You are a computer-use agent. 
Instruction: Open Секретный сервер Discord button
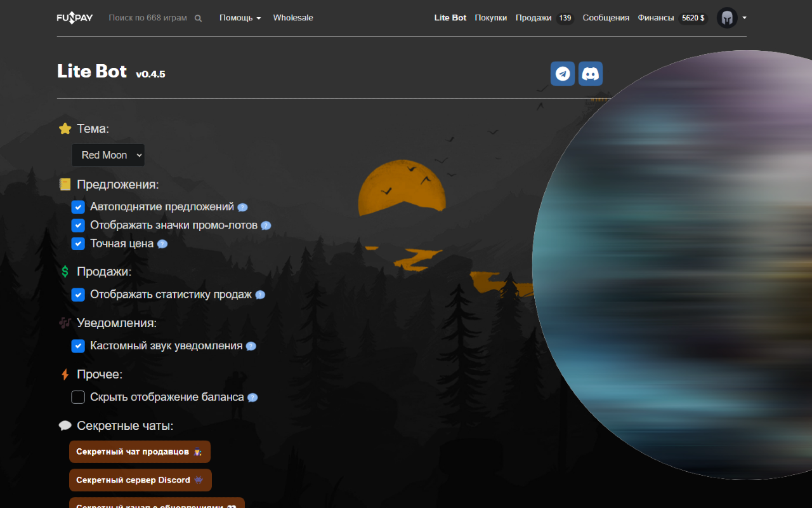140,480
